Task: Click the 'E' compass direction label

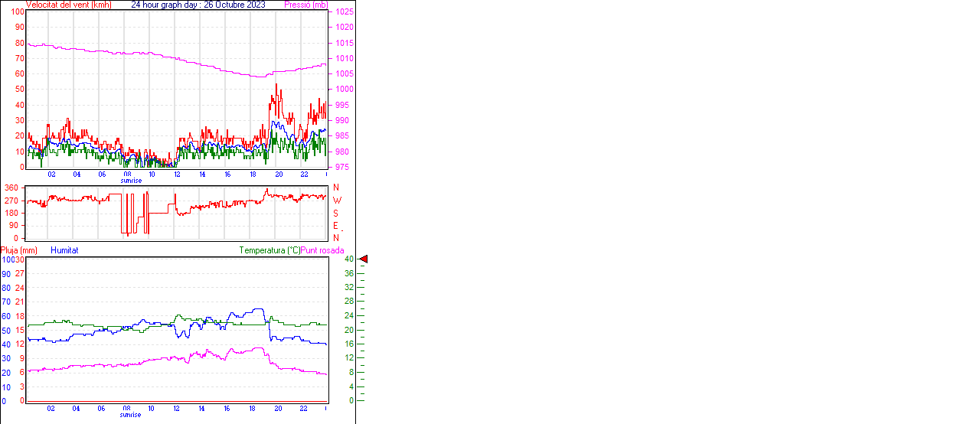Action: tap(335, 226)
